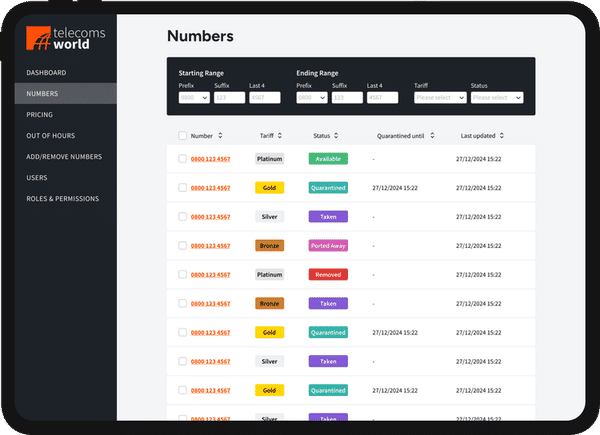The width and height of the screenshot is (600, 435).
Task: Click into Starting Range Last 4 field
Action: [265, 98]
